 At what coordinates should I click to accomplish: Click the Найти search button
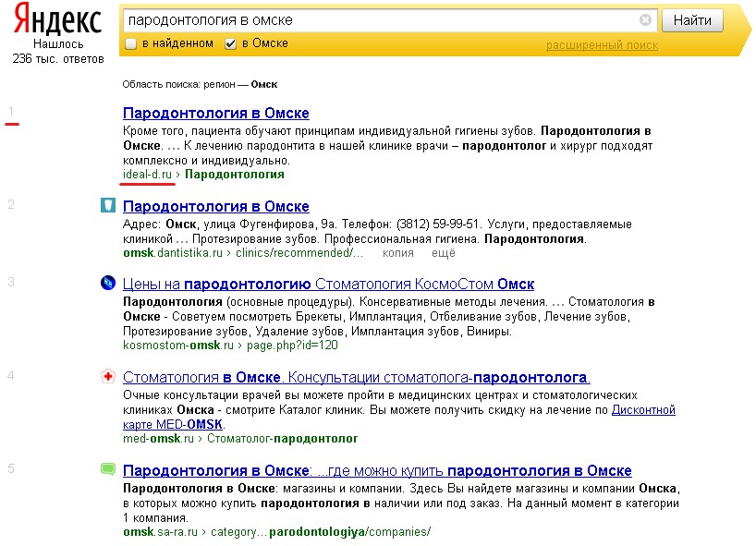[692, 20]
